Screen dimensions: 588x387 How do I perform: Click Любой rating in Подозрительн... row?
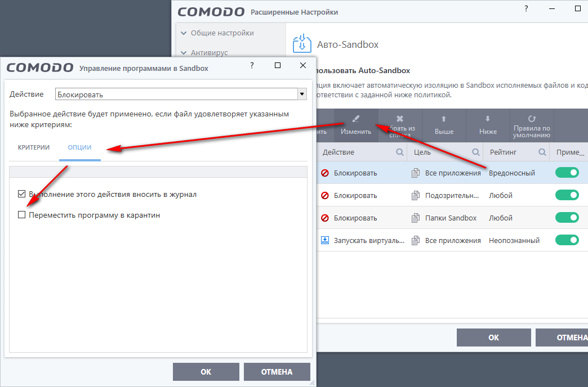[x=501, y=195]
